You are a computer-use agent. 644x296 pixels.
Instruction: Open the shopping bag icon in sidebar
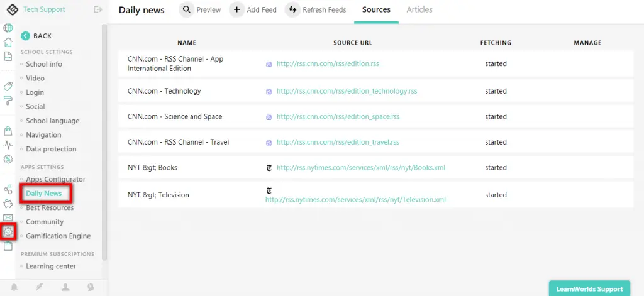click(x=8, y=131)
